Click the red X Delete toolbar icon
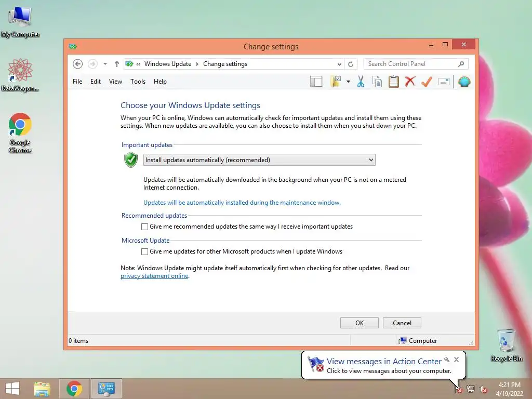 click(410, 82)
